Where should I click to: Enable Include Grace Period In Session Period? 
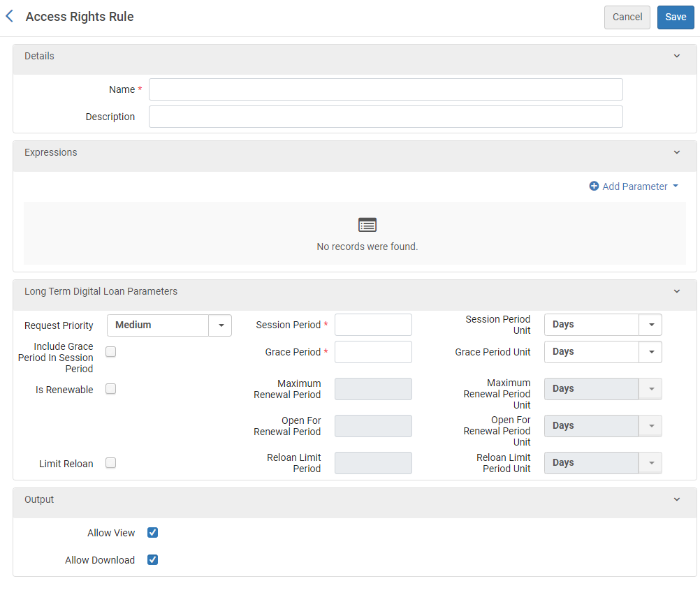coord(110,352)
